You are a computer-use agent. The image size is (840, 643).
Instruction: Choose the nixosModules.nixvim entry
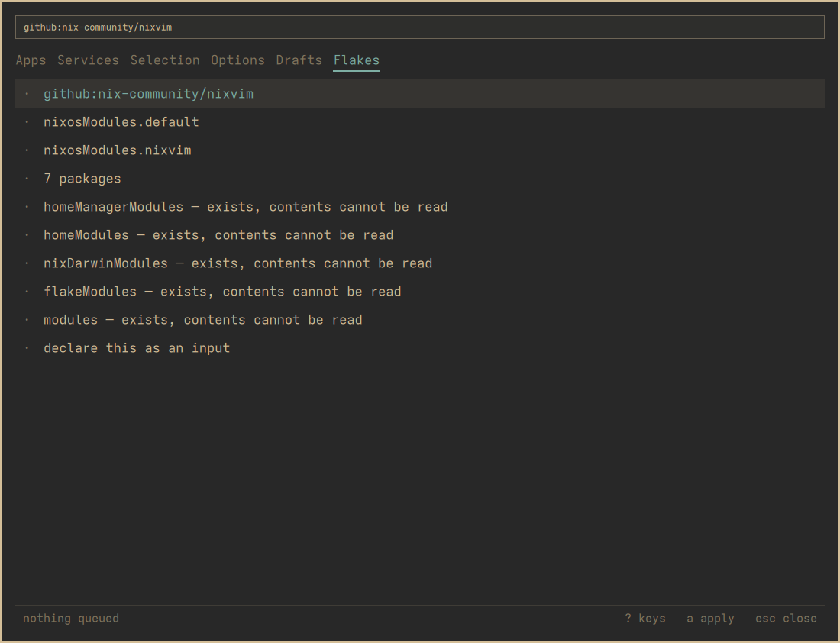click(x=419, y=150)
